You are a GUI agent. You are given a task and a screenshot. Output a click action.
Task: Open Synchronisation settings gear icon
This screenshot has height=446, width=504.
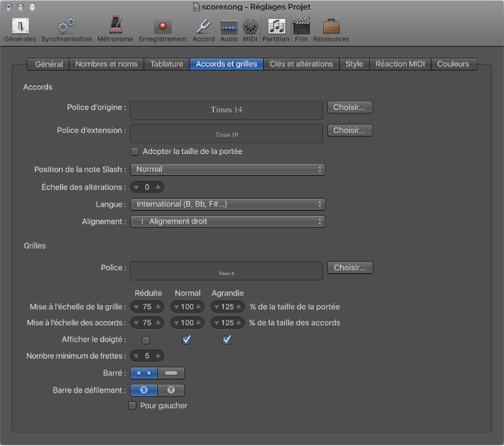tap(66, 28)
